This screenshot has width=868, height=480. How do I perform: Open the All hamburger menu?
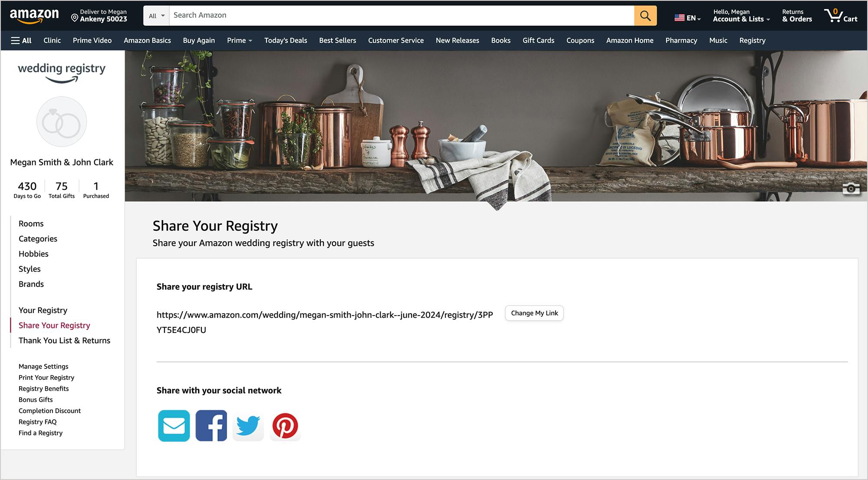pyautogui.click(x=21, y=40)
